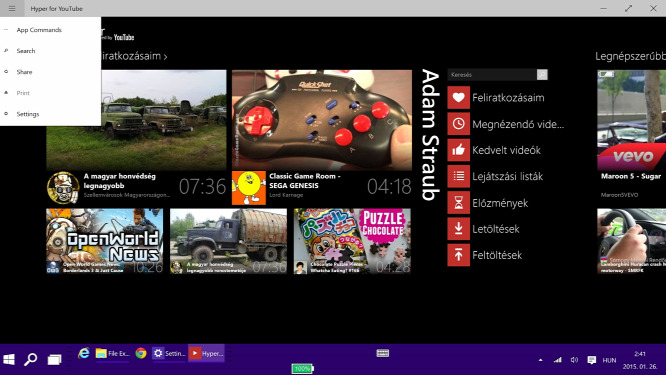Image resolution: width=666 pixels, height=375 pixels.
Task: Click the thumbs-up Kedvelt videók icon
Action: pos(458,150)
